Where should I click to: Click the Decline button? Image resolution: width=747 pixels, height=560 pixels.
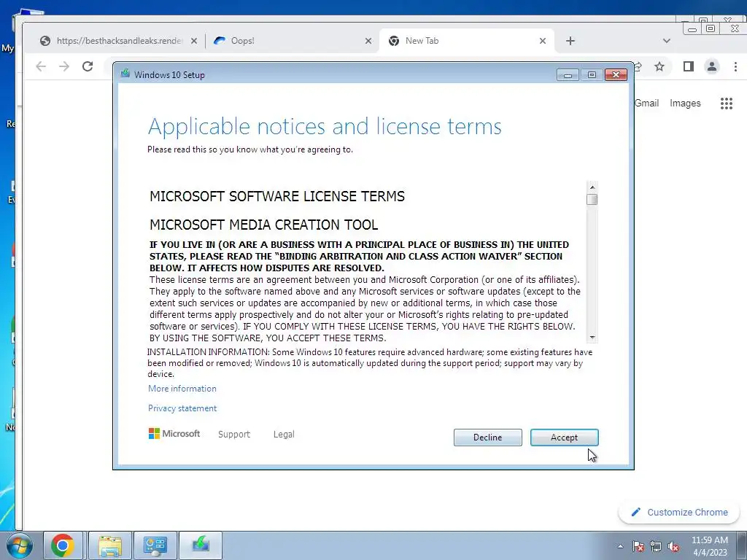click(487, 437)
